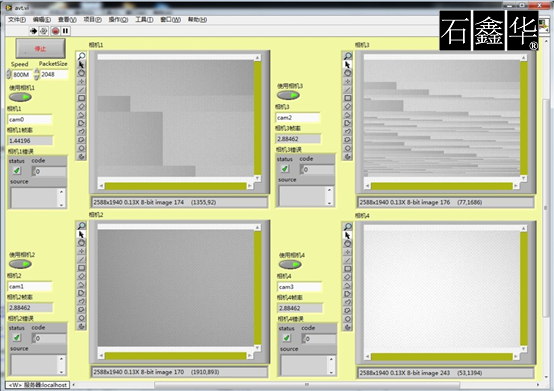Pause execution with the toolbar pause icon

pos(65,31)
